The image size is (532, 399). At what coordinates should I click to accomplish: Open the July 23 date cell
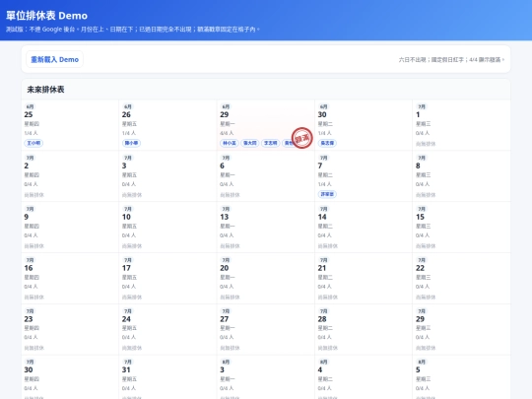click(x=70, y=329)
